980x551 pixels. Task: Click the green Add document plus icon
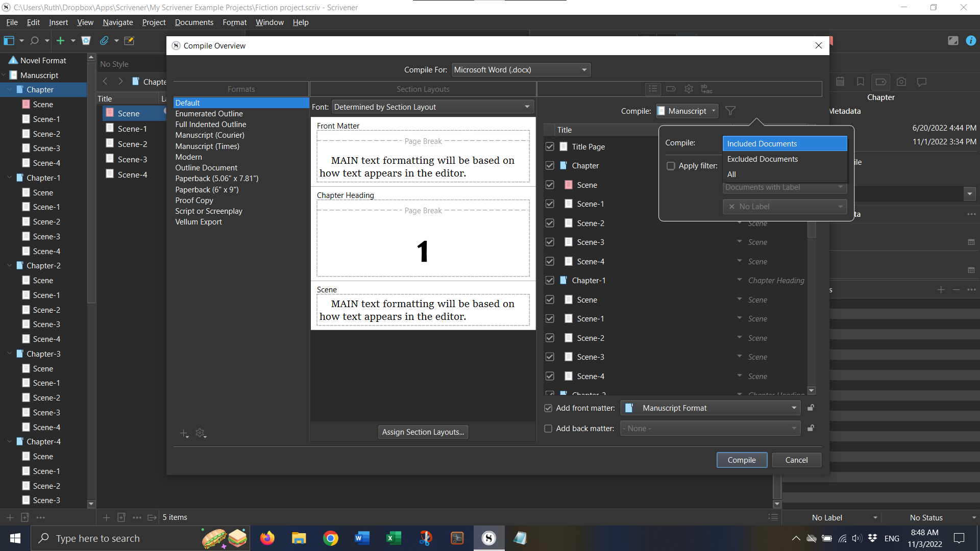[60, 41]
